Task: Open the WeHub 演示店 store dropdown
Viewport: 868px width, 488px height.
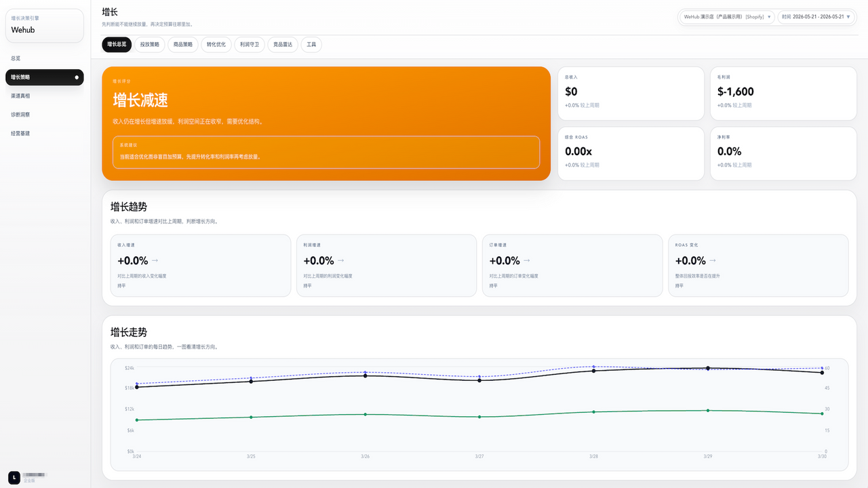Action: coord(727,17)
